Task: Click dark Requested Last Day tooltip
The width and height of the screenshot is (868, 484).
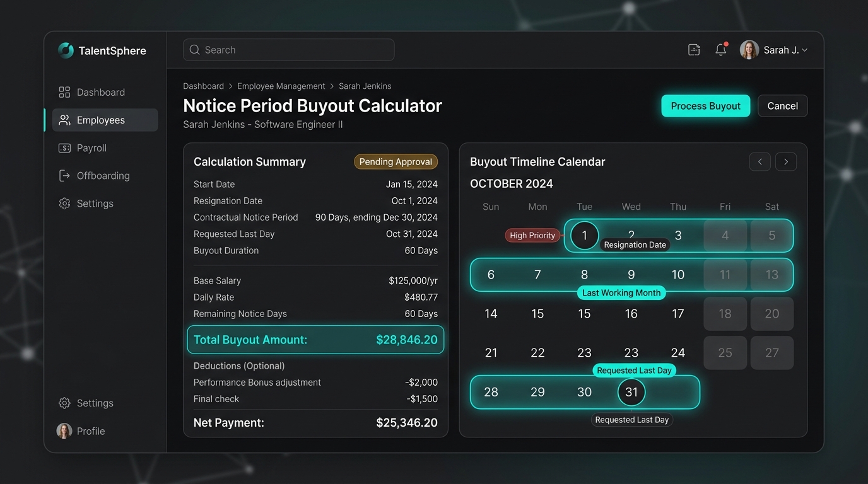Action: (632, 420)
